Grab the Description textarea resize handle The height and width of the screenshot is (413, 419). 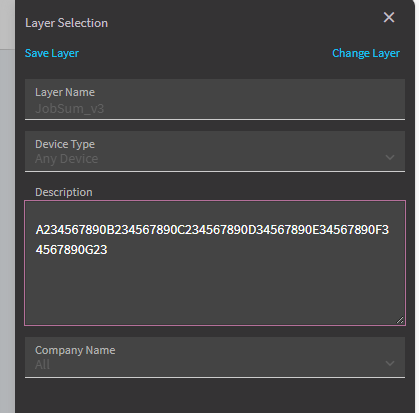click(x=400, y=320)
